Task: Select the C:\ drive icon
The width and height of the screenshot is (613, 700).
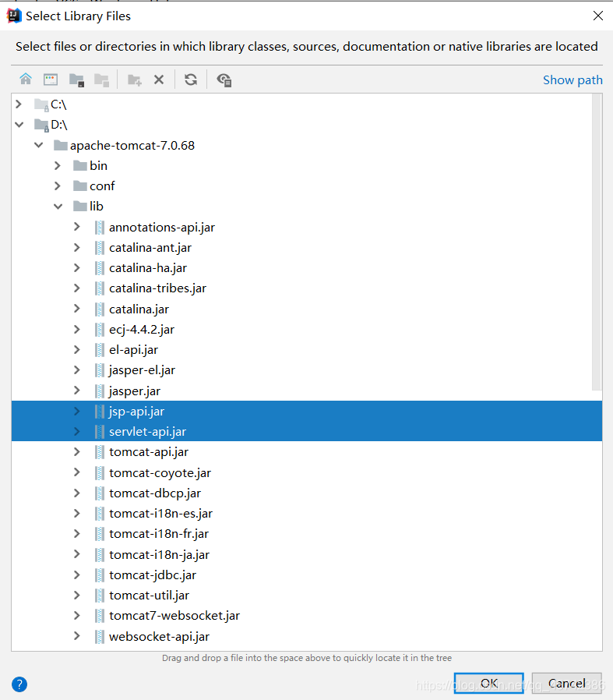Action: [x=41, y=105]
